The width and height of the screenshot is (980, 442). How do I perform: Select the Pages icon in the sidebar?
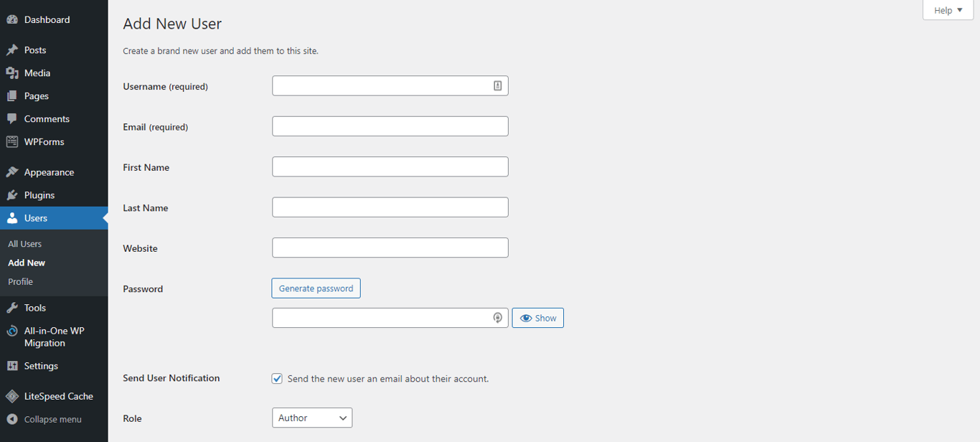[x=14, y=95]
